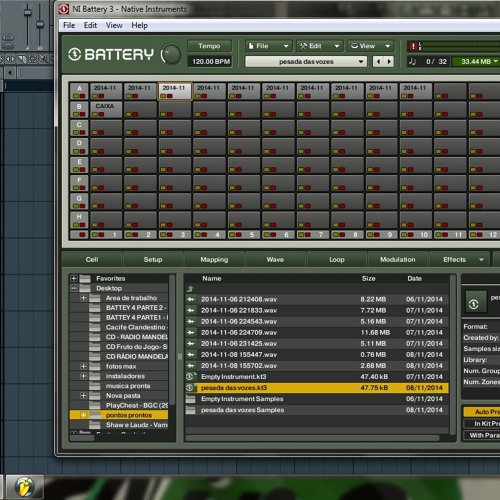Image resolution: width=500 pixels, height=500 pixels.
Task: Toggle red mute LED on column 10 footer
Action: click(x=411, y=235)
